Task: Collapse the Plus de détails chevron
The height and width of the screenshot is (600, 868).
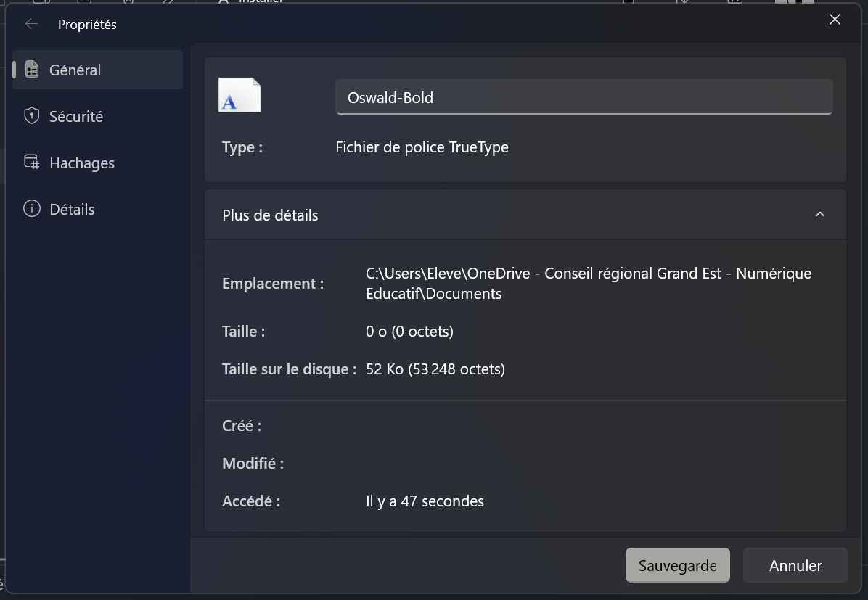Action: click(x=819, y=215)
